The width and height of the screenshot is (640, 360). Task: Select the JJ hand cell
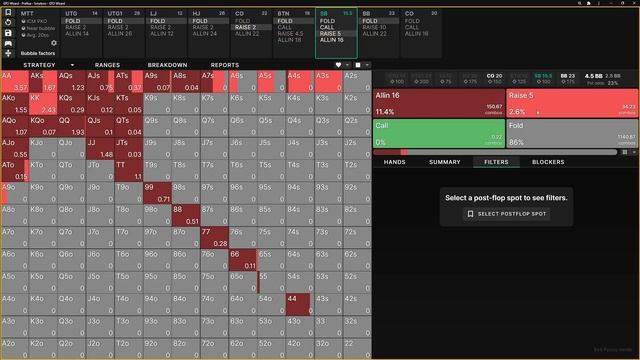click(100, 149)
